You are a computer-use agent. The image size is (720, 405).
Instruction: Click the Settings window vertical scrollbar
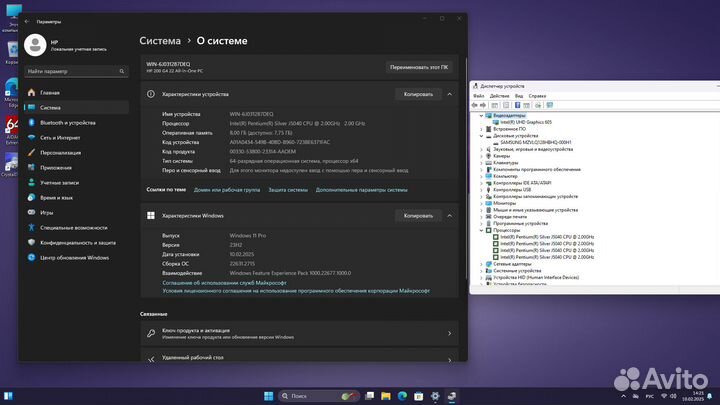click(x=466, y=168)
